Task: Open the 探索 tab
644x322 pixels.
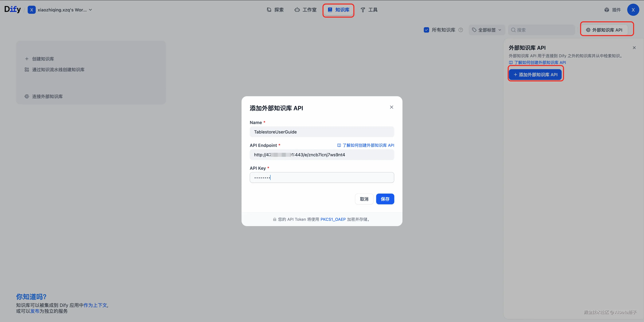Action: [275, 10]
